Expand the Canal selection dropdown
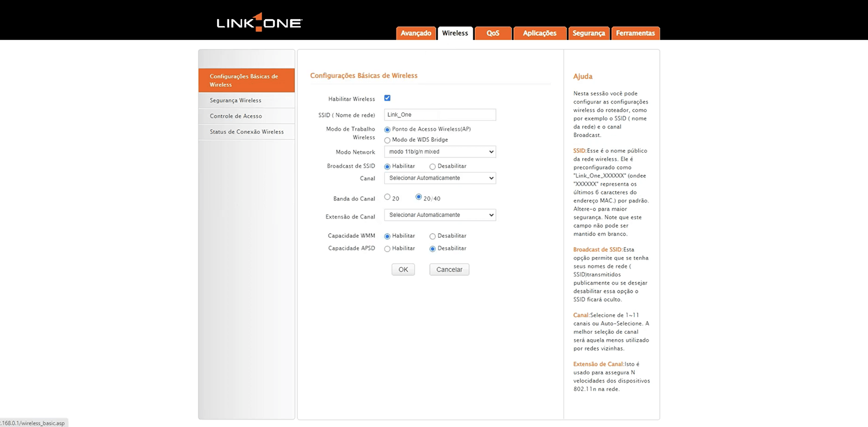The height and width of the screenshot is (427, 868). 440,178
